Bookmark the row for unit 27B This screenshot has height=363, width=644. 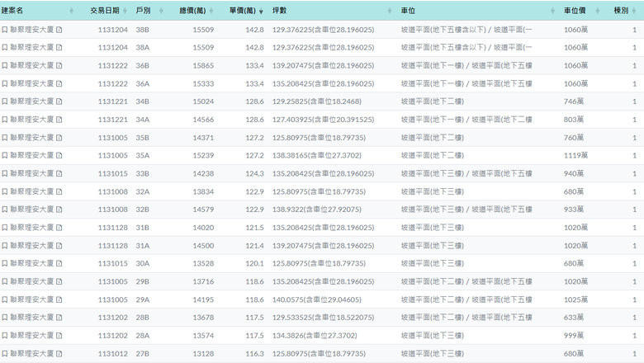[x=4, y=353]
